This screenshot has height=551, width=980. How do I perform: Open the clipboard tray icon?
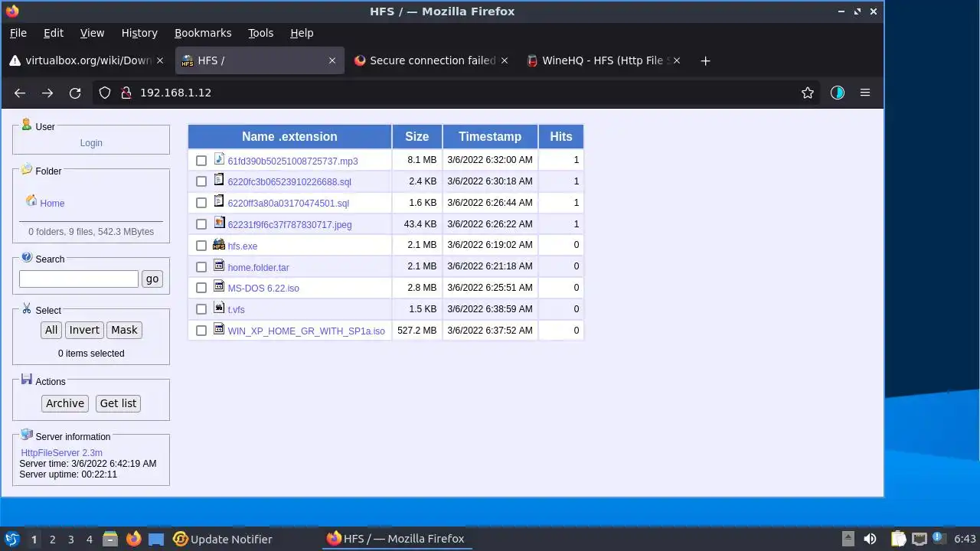[898, 539]
